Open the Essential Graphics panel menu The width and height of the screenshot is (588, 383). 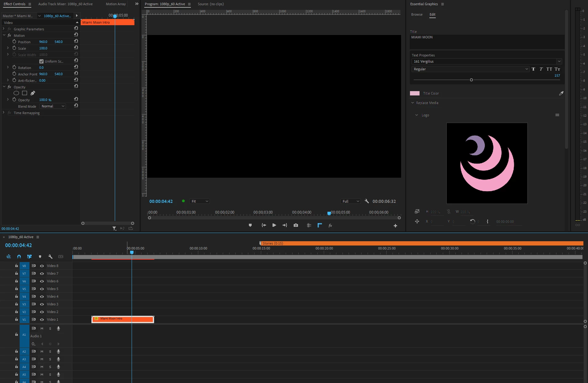tap(443, 4)
